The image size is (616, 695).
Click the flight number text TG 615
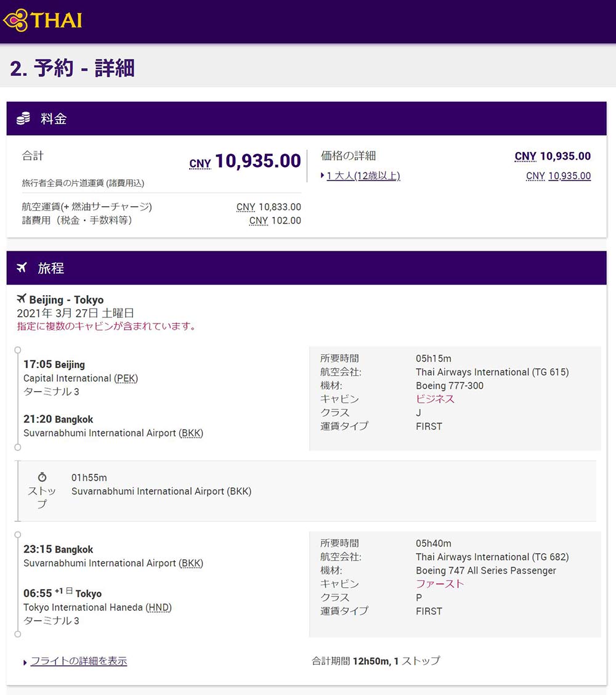click(550, 372)
